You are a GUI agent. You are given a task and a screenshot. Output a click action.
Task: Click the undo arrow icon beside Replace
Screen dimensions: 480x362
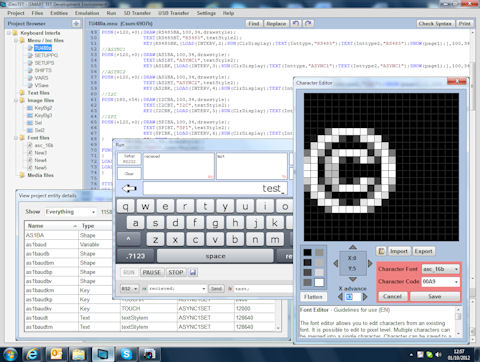point(295,23)
